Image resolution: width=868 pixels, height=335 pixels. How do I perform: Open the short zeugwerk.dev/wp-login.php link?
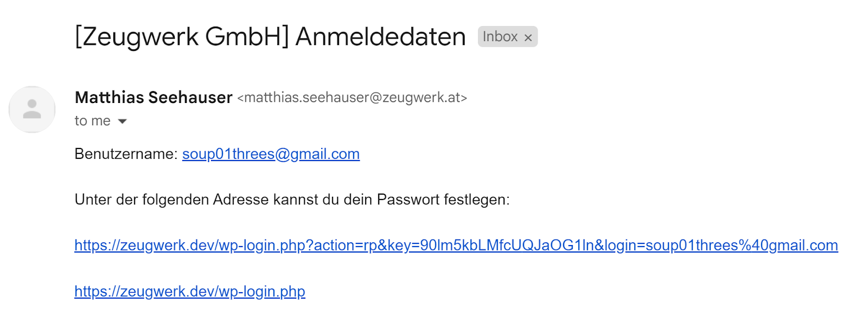pos(190,292)
